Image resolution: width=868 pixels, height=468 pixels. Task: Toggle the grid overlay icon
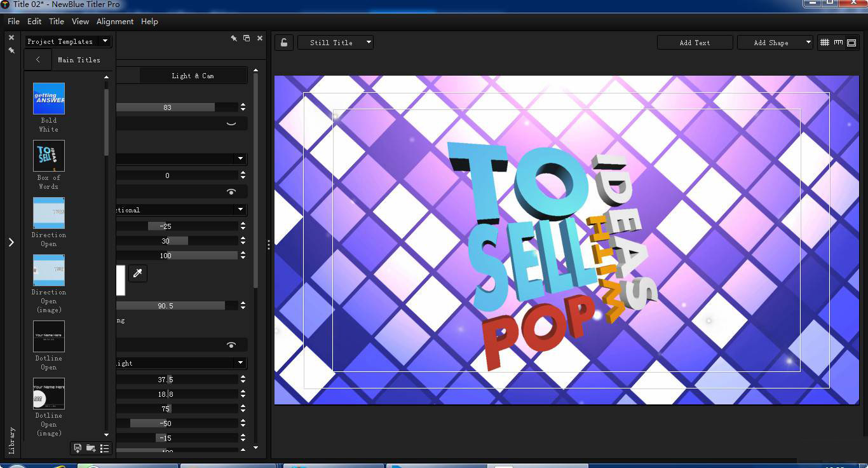coord(825,43)
